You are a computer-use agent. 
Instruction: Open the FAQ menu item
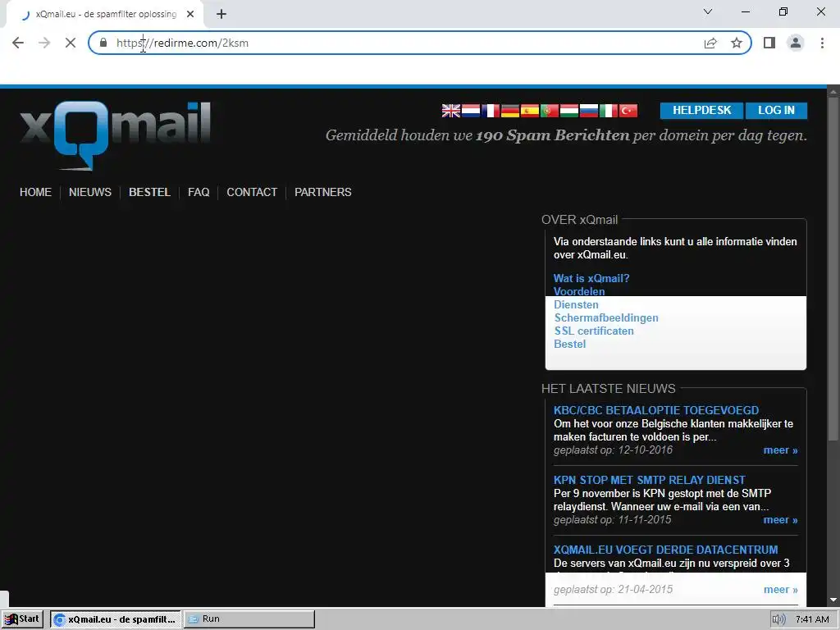199,192
